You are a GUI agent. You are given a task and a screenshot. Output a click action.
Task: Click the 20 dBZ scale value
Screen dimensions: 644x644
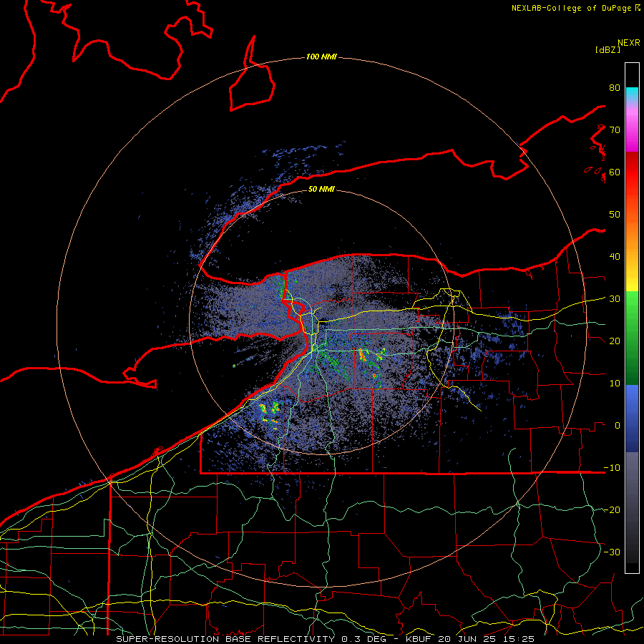pyautogui.click(x=615, y=341)
